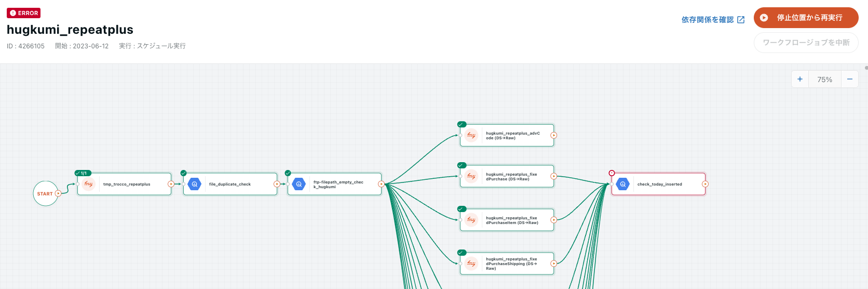868x289 pixels.
Task: Click the red error status icon on check_today_inserted
Action: [612, 173]
